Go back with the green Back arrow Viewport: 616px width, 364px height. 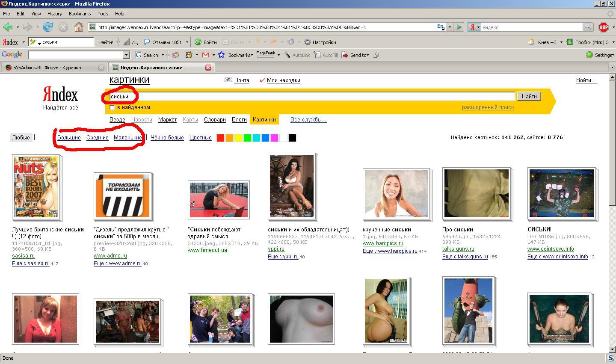click(8, 27)
